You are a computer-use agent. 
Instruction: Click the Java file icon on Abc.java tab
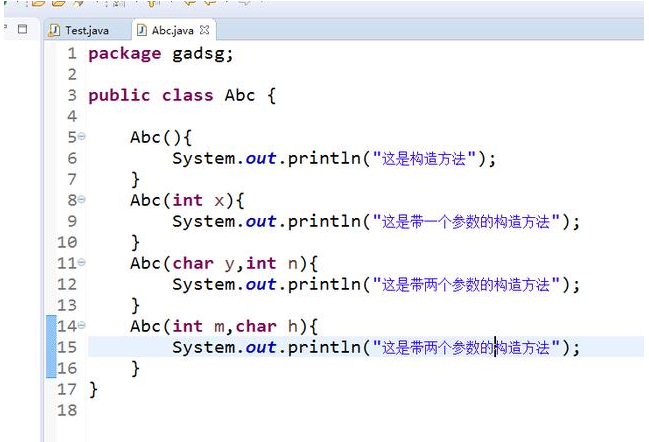coord(142,30)
